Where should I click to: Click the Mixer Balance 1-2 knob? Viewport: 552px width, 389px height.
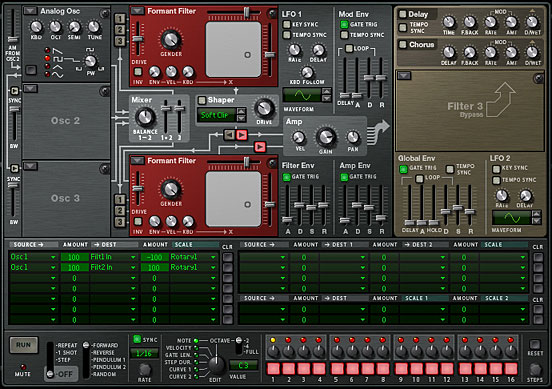[145, 117]
